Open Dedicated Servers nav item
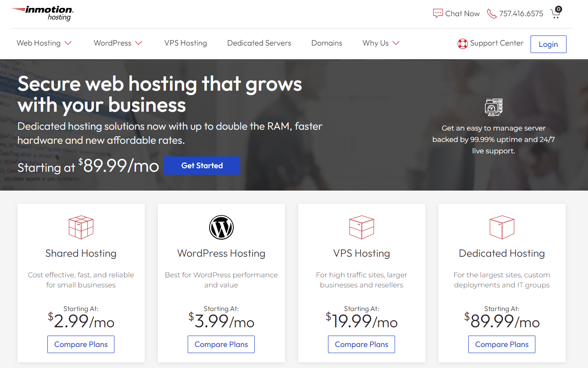The height and width of the screenshot is (368, 588). 259,43
